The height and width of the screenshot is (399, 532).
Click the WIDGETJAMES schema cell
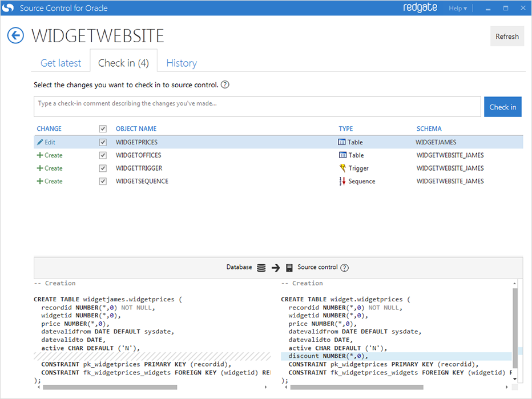pyautogui.click(x=436, y=142)
